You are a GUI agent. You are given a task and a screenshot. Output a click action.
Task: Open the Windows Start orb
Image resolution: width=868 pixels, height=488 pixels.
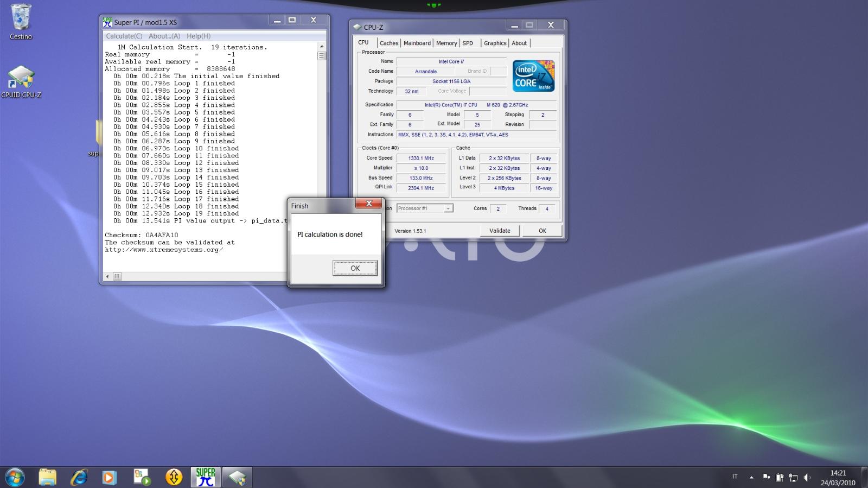14,477
